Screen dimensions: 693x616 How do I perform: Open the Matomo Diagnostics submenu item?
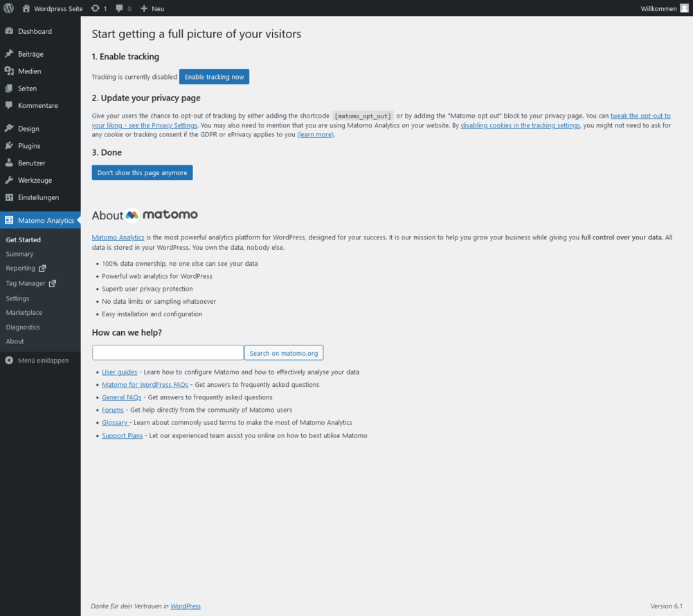tap(23, 327)
